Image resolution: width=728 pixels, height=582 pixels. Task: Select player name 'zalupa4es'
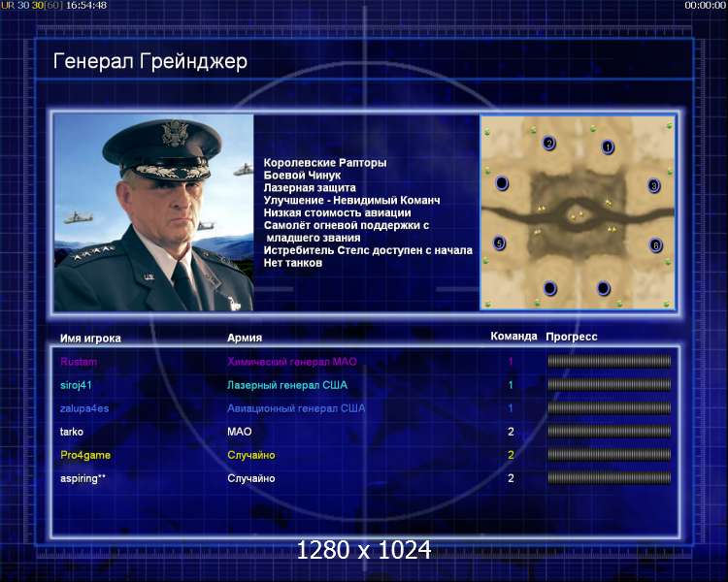click(x=84, y=408)
